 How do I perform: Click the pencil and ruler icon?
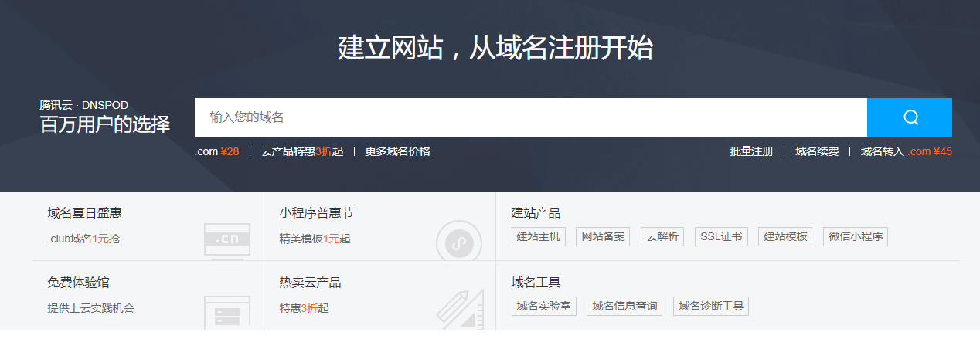click(x=460, y=310)
